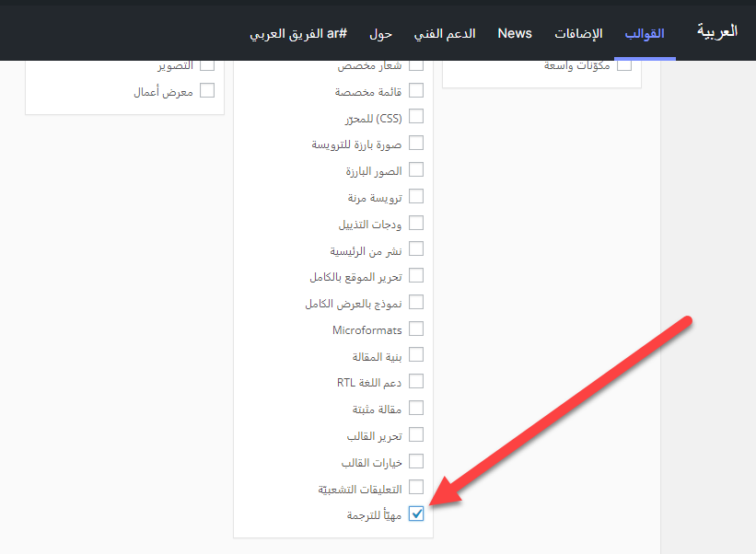This screenshot has height=554, width=756.
Task: Click the العربية site title
Action: click(716, 31)
